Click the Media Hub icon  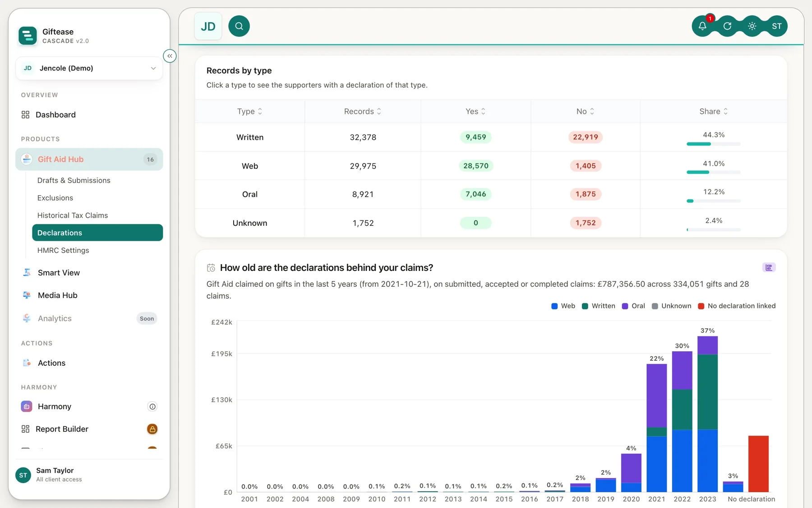point(27,295)
